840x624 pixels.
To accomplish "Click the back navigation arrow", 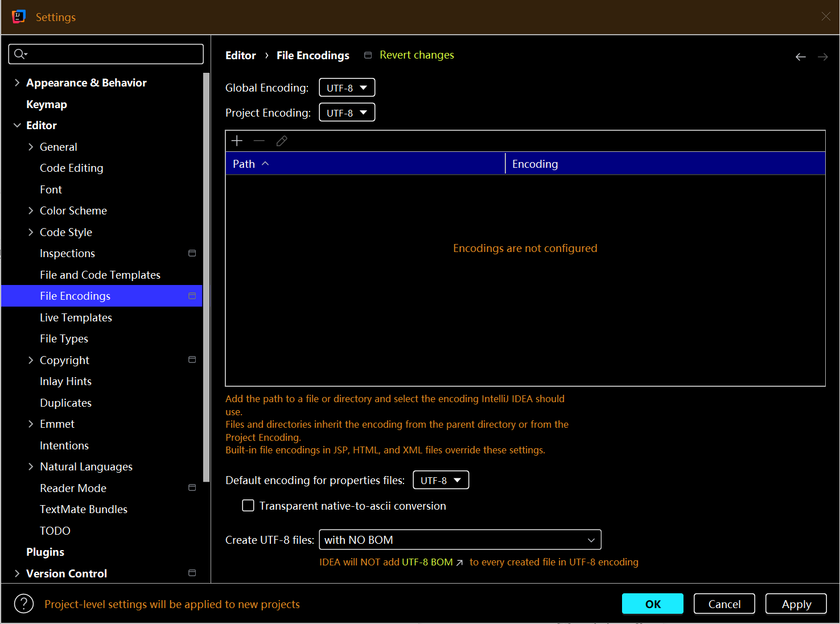I will coord(800,57).
